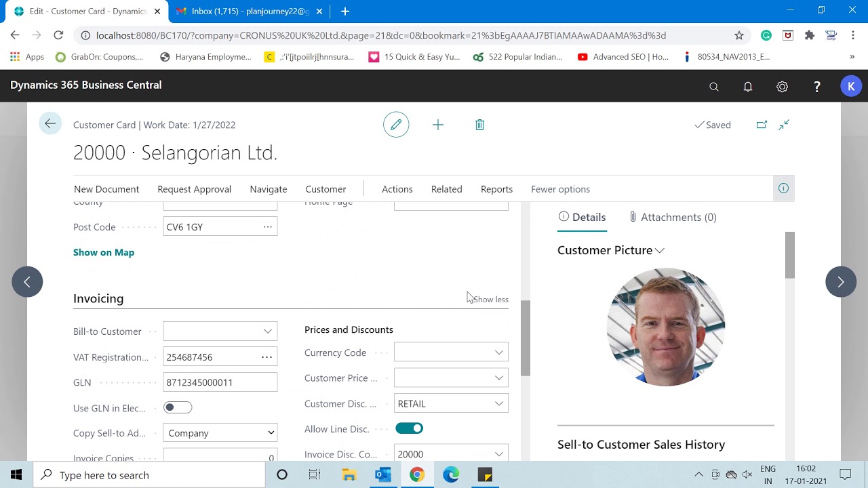
Task: Open the Copy Sell-to Addr. Company dropdown
Action: point(220,433)
